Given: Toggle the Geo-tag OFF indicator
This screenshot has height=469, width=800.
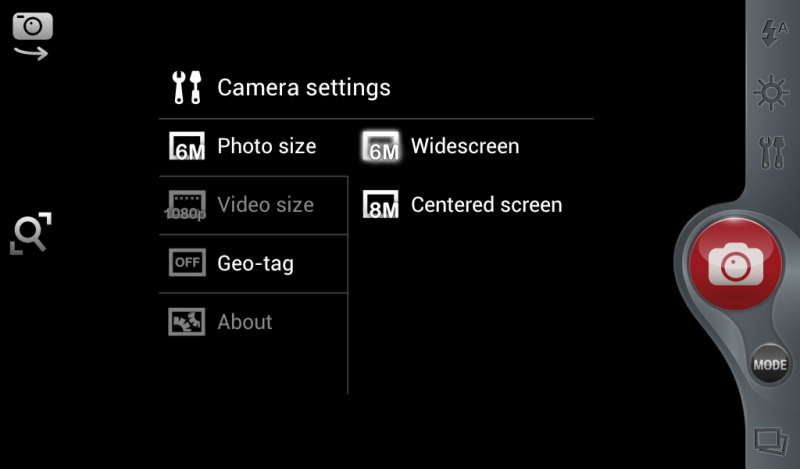Looking at the screenshot, I should click(x=187, y=263).
